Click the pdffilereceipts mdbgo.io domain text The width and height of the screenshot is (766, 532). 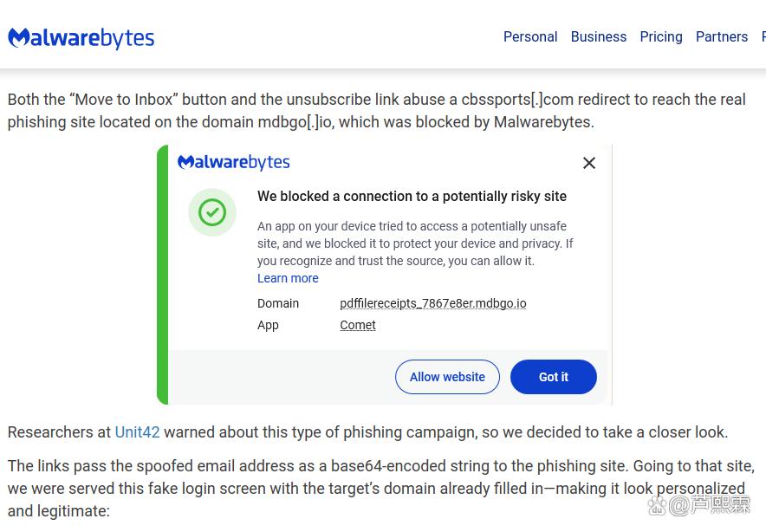pyautogui.click(x=433, y=303)
